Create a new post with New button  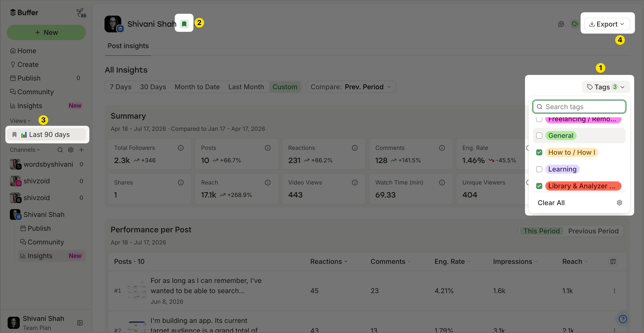point(46,32)
